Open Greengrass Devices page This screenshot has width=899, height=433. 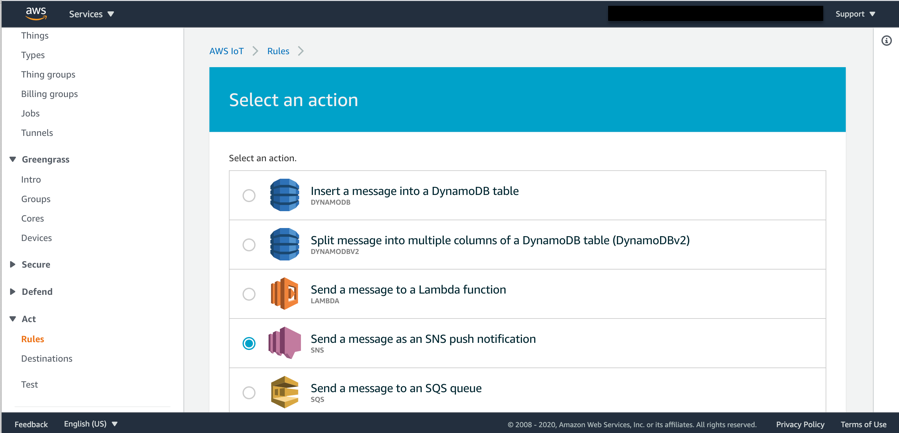tap(36, 237)
